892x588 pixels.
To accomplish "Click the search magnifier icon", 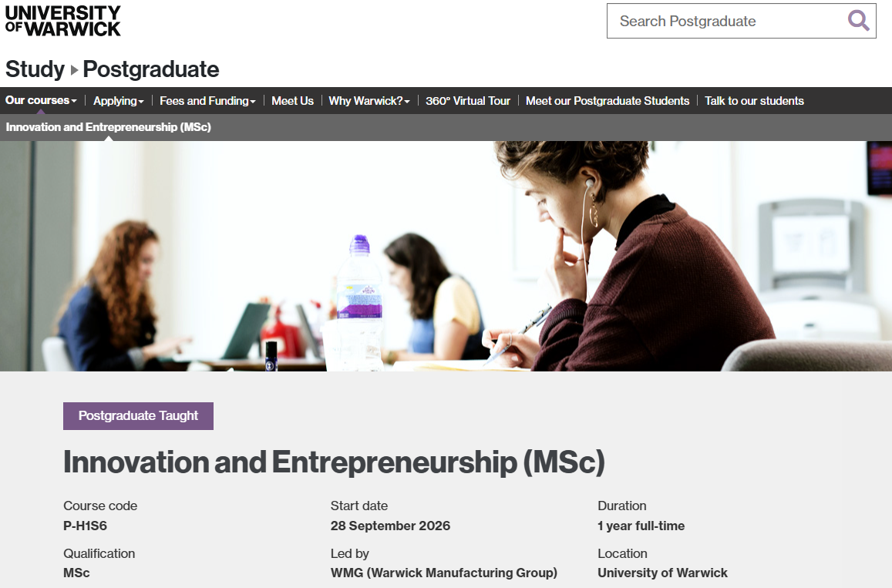I will point(858,21).
